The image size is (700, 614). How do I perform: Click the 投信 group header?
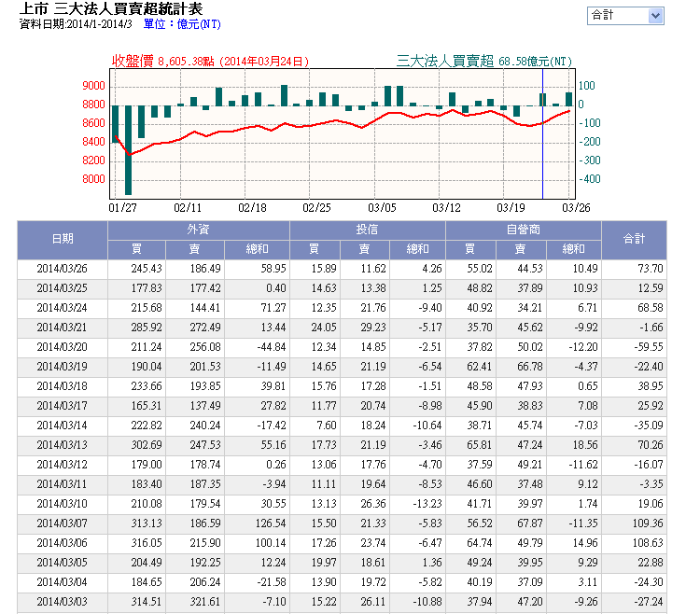pos(367,230)
